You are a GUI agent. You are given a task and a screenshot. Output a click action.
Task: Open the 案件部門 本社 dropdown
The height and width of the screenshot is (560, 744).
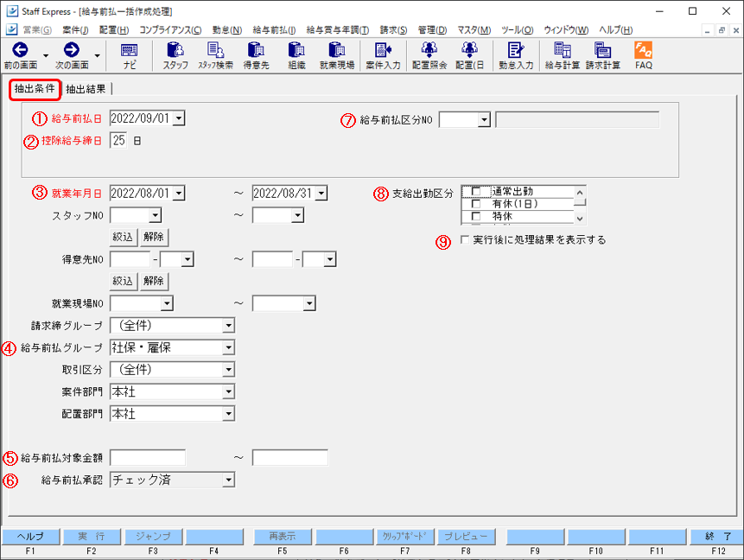pyautogui.click(x=229, y=392)
